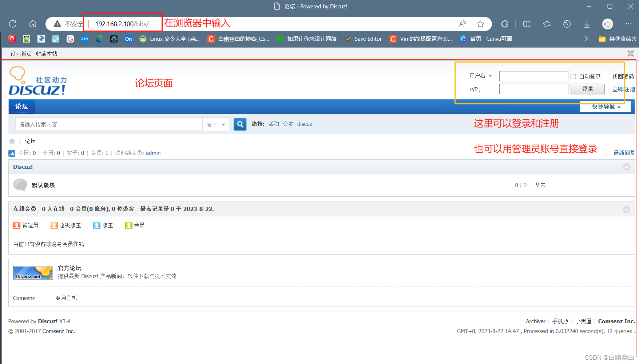
Task: Open the favorites list icon
Action: click(x=547, y=24)
